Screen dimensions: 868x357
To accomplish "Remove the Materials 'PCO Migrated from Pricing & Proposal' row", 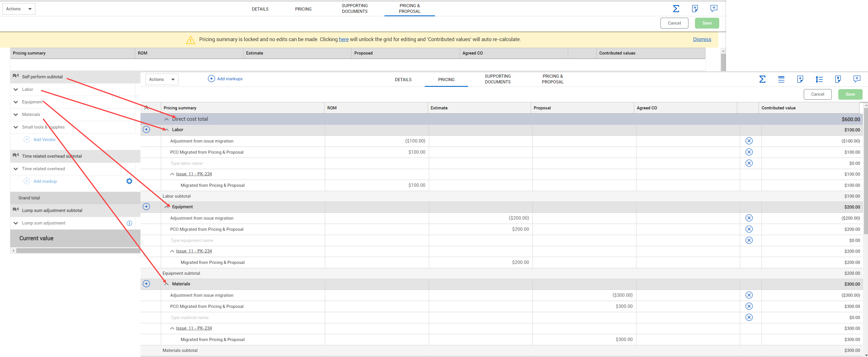I will pos(749,306).
